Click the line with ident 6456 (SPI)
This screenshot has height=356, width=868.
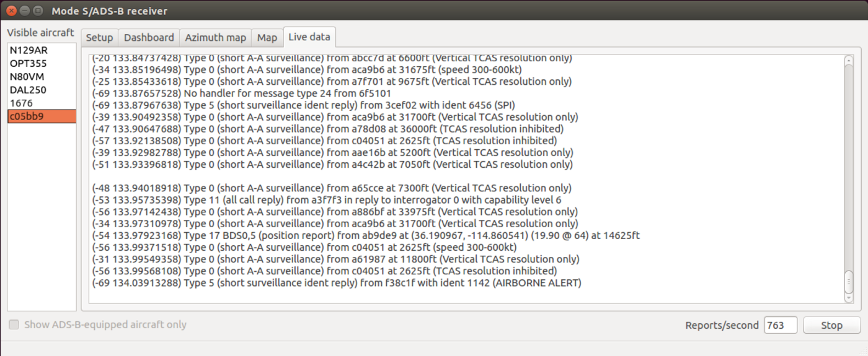pyautogui.click(x=303, y=105)
